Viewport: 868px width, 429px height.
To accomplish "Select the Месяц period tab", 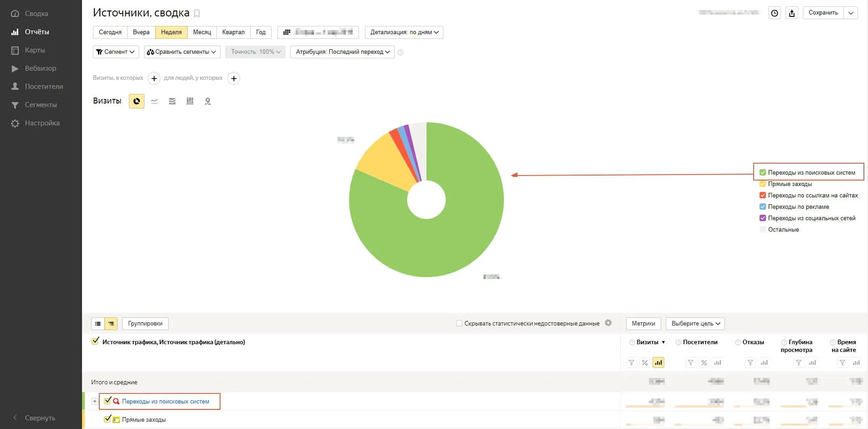I will coord(202,32).
